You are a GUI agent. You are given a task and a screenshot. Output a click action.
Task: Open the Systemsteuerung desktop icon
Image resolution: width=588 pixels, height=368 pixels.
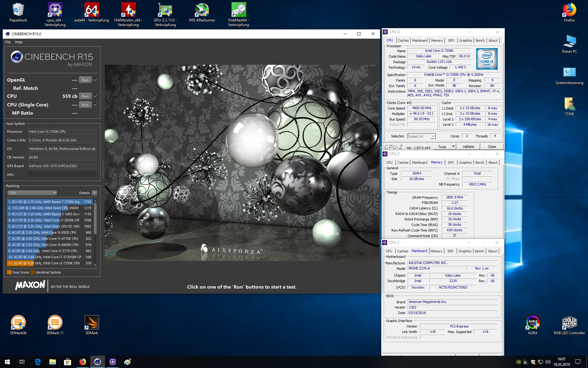(x=569, y=75)
